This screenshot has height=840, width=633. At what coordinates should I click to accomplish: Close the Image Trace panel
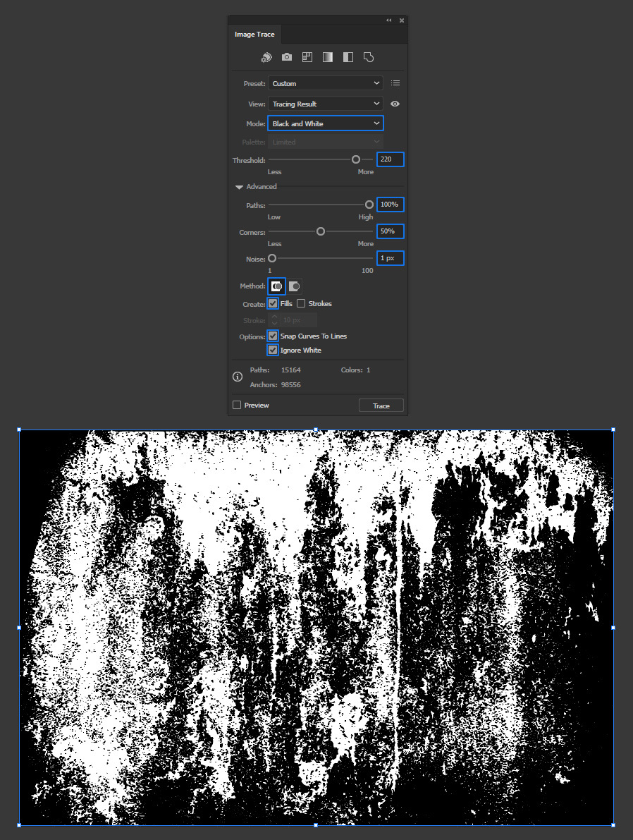pos(402,20)
